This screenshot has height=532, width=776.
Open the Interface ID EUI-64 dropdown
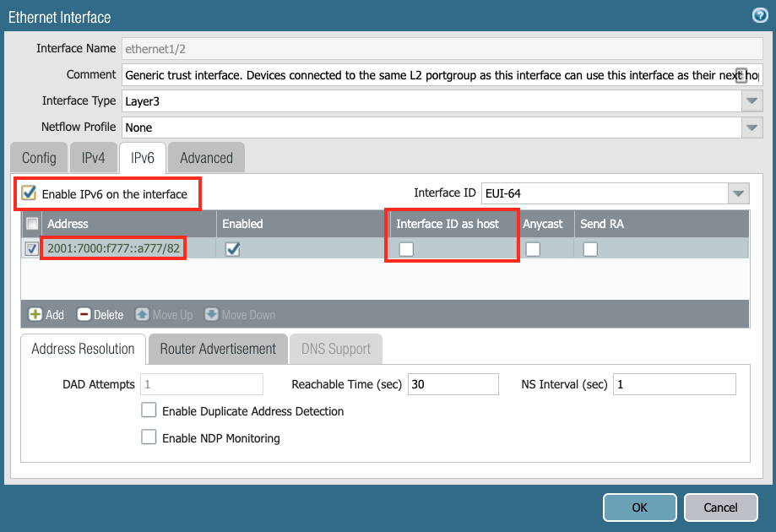(740, 193)
